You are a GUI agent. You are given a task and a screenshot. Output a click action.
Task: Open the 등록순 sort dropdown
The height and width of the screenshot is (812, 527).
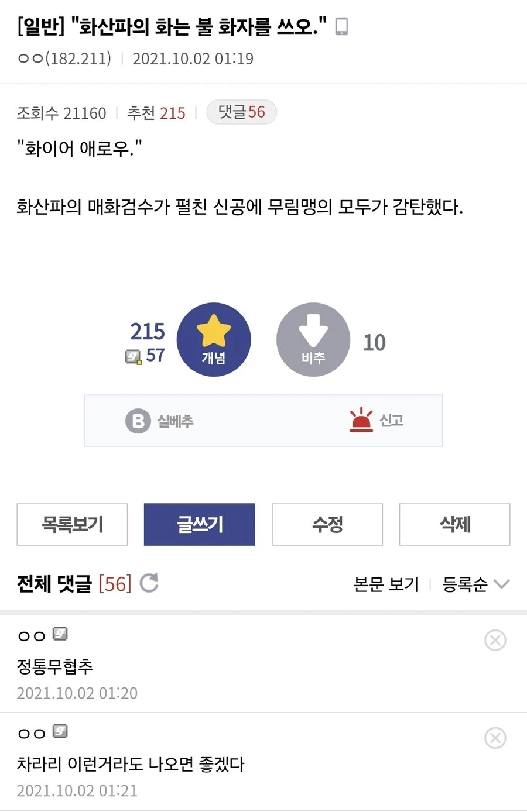(x=475, y=584)
